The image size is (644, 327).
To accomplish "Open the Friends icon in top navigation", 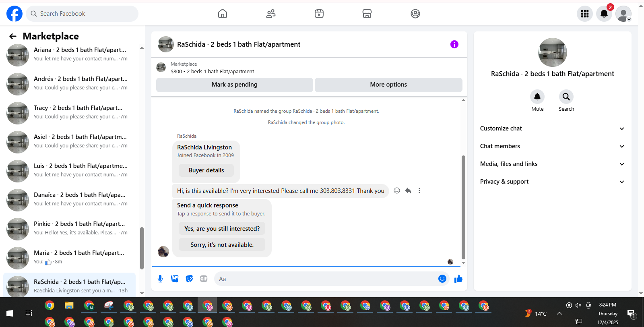I will [x=271, y=14].
